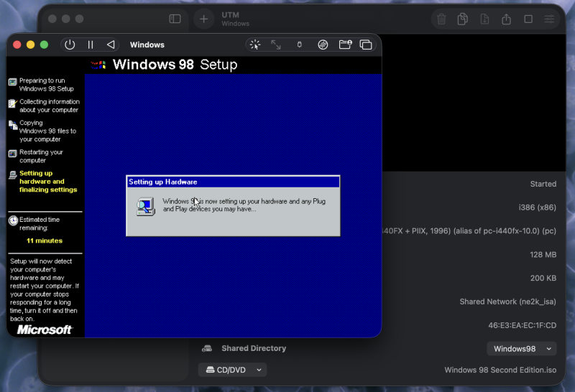The width and height of the screenshot is (575, 392).
Task: Delete the VM with the trash icon
Action: [x=441, y=19]
